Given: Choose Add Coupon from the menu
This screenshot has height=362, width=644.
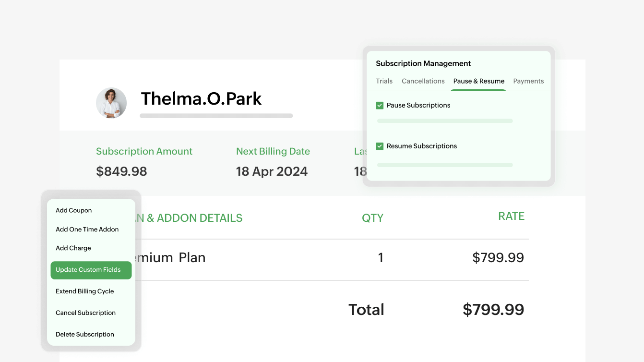Looking at the screenshot, I should click(x=73, y=210).
